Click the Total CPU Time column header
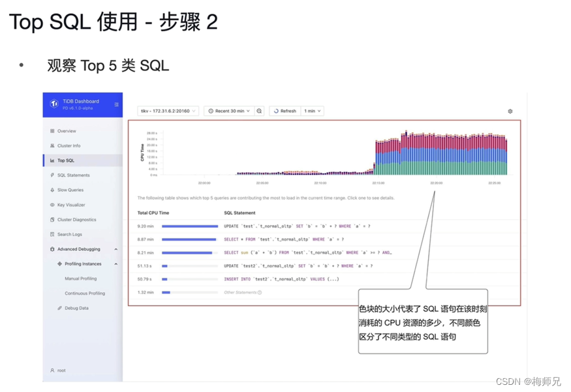This screenshot has width=571, height=392. click(x=153, y=213)
